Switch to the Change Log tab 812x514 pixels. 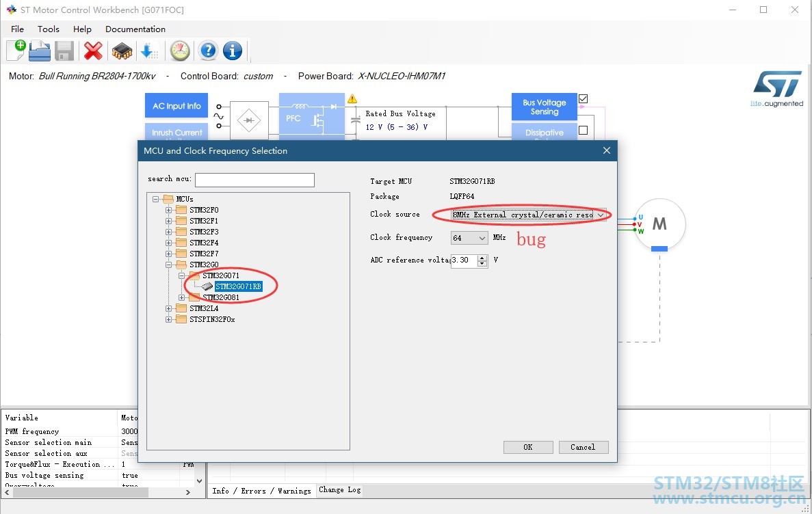pyautogui.click(x=340, y=489)
